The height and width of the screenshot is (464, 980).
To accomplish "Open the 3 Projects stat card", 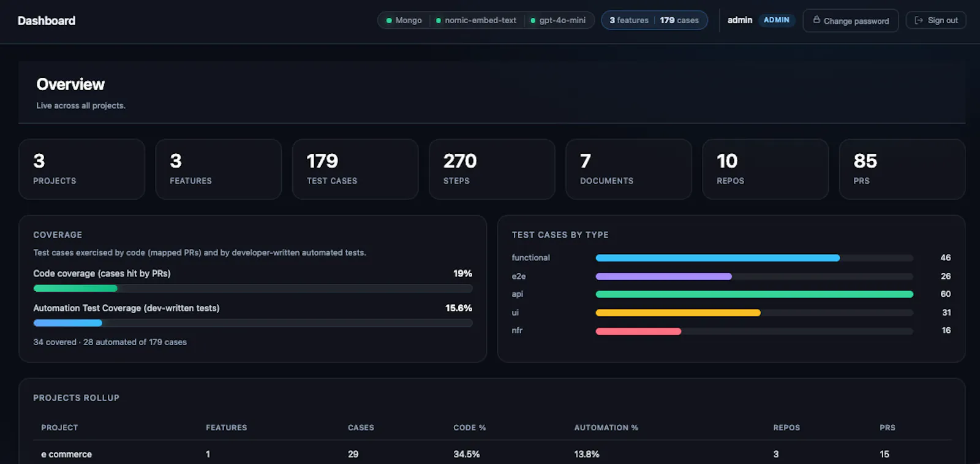I will [82, 169].
